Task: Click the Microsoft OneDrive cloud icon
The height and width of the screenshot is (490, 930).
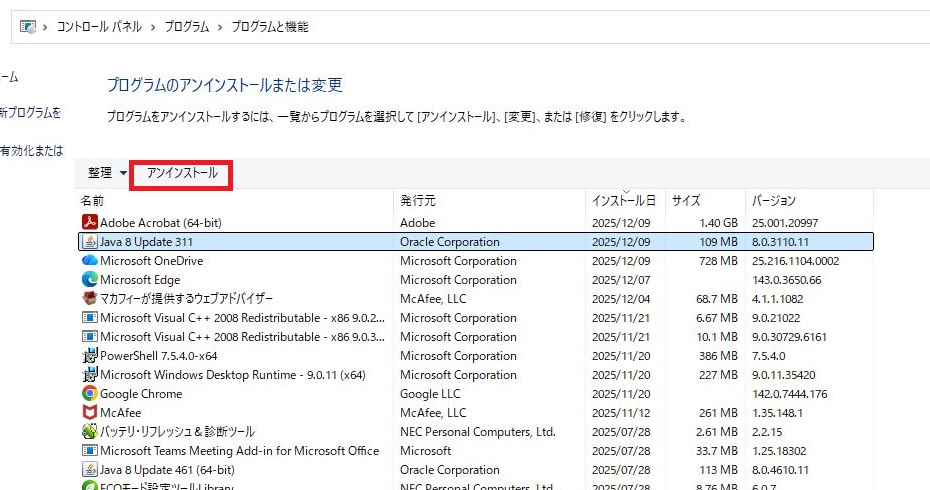Action: point(89,261)
